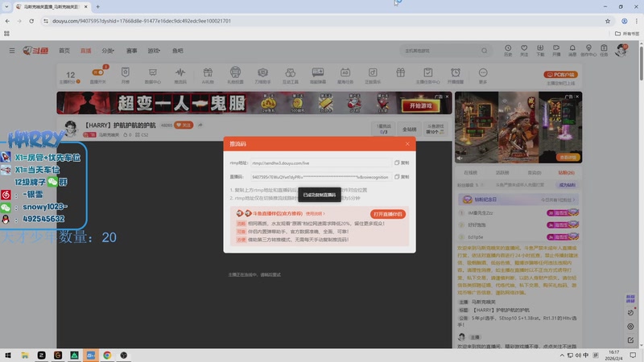Image resolution: width=644 pixels, height=362 pixels.
Task: Click the Douyu 斗鱼 logo
Action: (x=35, y=51)
